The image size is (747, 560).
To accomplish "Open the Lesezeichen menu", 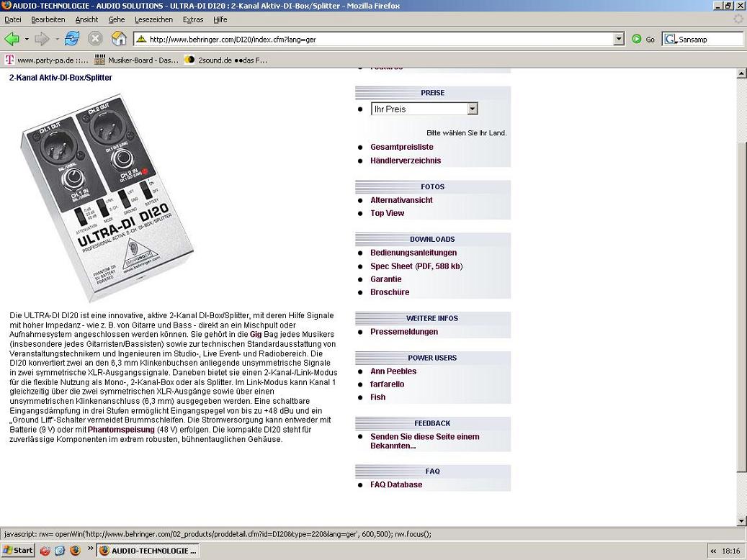I will coord(154,19).
